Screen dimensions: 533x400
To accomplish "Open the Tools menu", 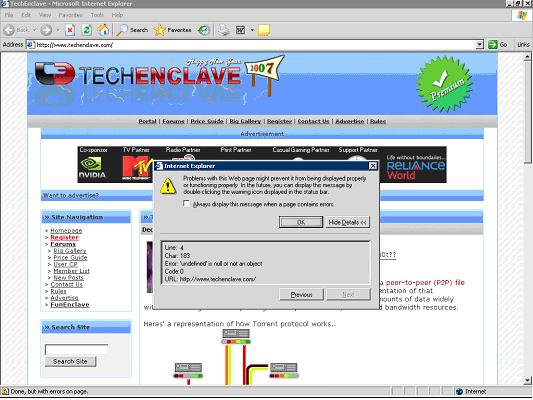I will point(97,15).
